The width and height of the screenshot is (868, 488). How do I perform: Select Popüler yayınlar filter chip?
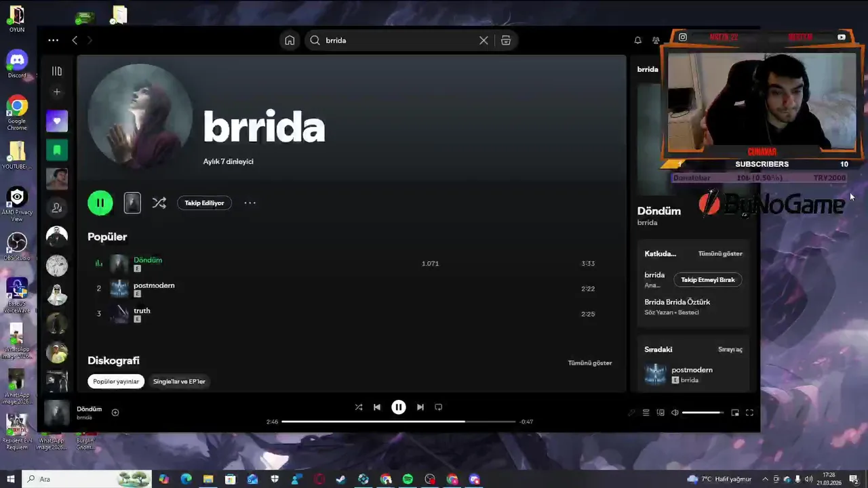(116, 382)
